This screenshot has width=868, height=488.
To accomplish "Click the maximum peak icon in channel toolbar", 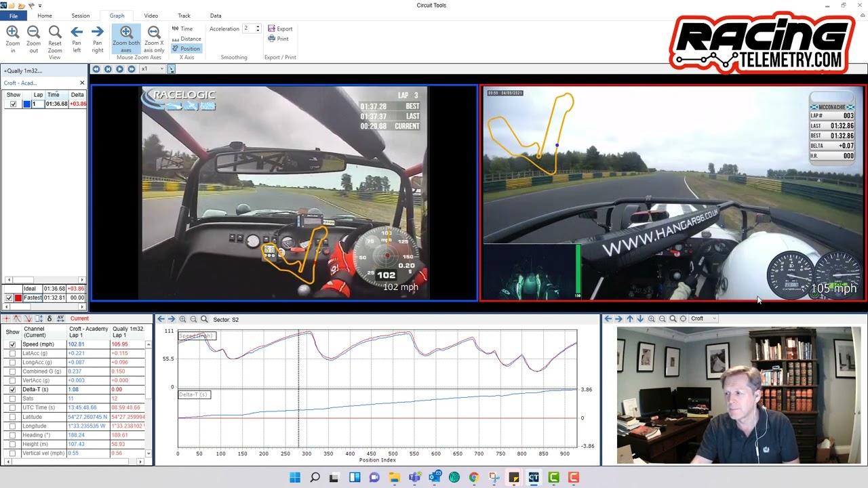I will pyautogui.click(x=17, y=319).
